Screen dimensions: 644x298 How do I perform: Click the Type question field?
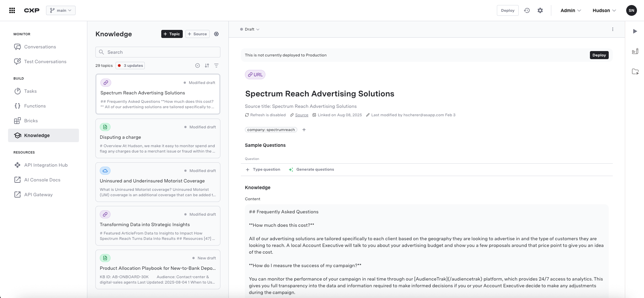(x=263, y=169)
